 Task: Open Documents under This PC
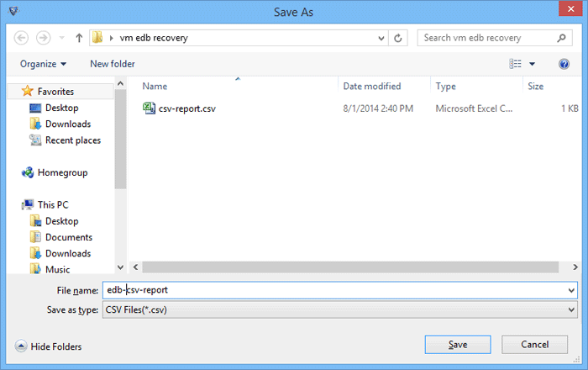69,237
